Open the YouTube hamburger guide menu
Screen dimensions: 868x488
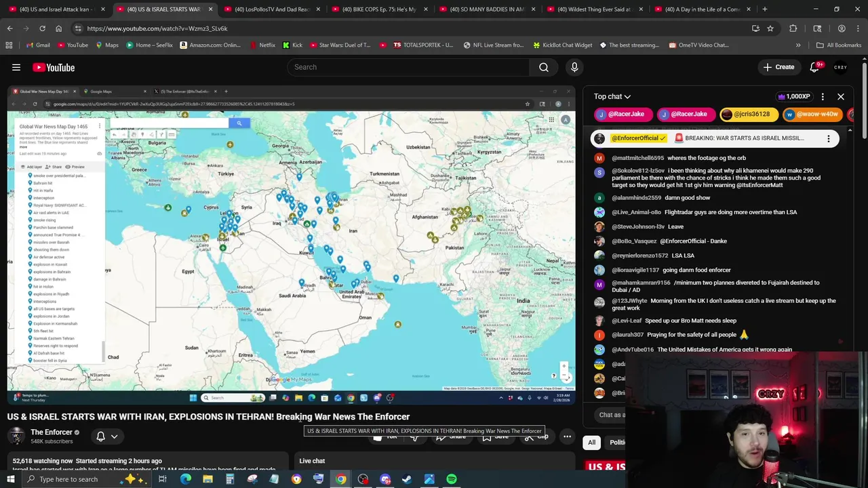pyautogui.click(x=16, y=67)
